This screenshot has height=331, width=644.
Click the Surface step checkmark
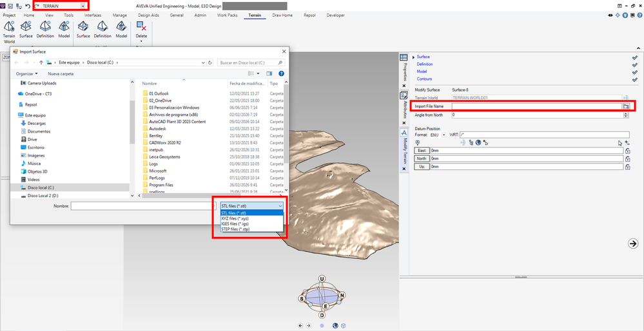(x=634, y=57)
